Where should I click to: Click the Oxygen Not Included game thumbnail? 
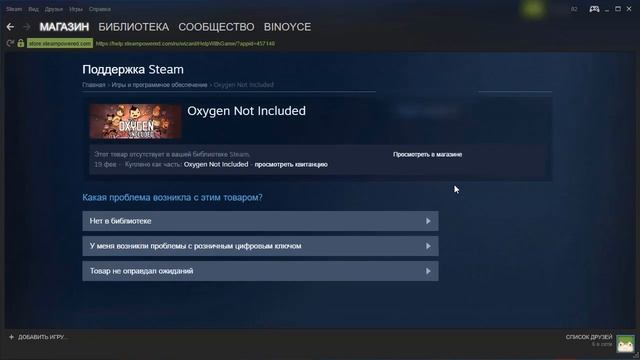point(135,121)
